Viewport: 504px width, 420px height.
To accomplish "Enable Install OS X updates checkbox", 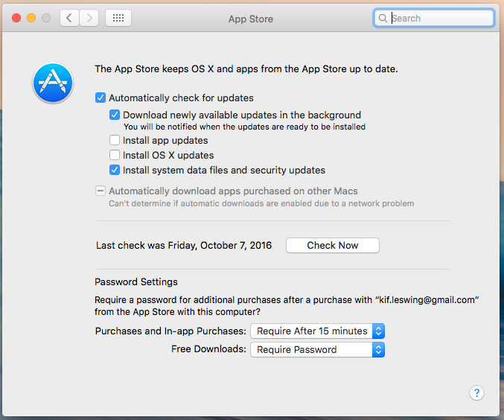I will coord(115,155).
